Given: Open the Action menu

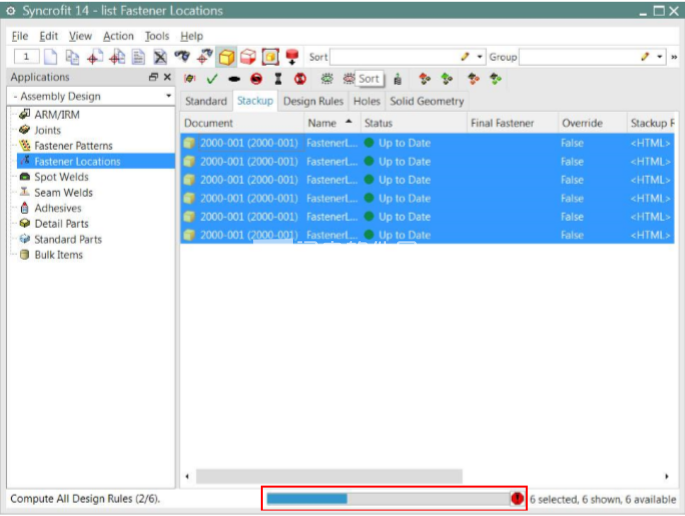Looking at the screenshot, I should pyautogui.click(x=118, y=36).
